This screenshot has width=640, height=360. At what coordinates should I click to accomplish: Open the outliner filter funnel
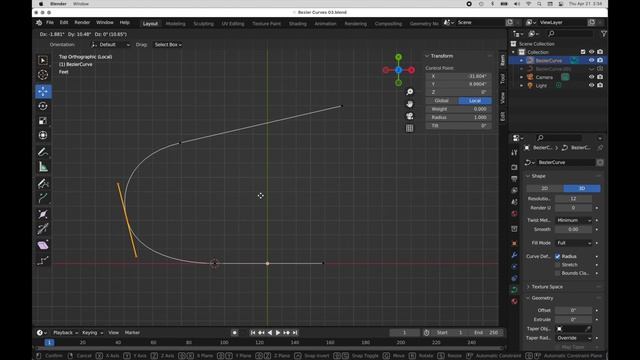click(603, 33)
